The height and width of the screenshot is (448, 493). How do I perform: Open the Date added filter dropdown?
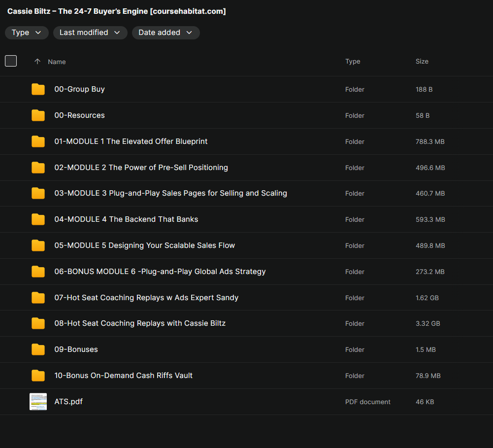point(165,33)
